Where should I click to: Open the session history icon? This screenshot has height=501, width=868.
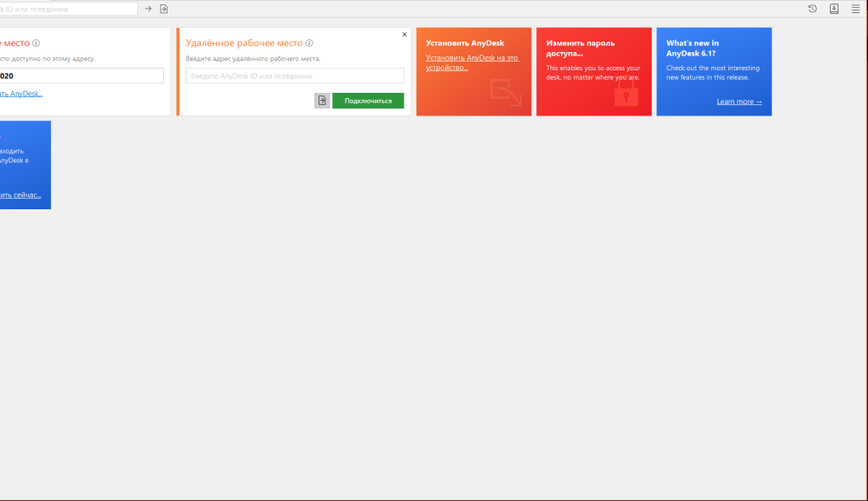pos(812,9)
